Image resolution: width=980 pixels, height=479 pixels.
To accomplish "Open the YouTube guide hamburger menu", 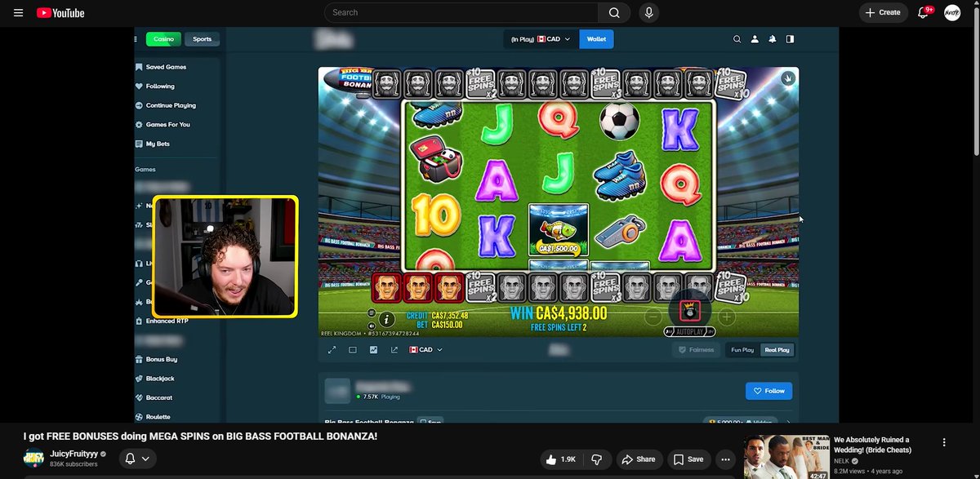I will (x=18, y=12).
